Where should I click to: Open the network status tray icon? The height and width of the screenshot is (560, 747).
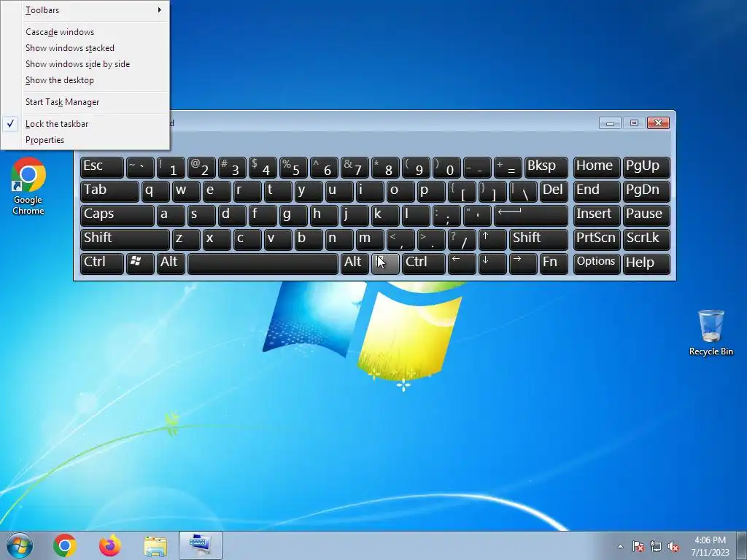click(x=656, y=547)
